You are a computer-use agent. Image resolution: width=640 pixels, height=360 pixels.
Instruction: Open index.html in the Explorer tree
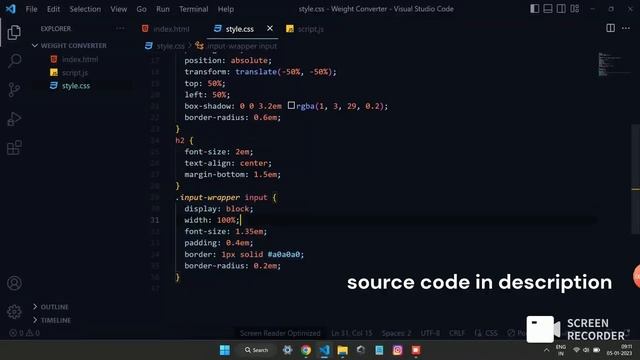point(80,59)
